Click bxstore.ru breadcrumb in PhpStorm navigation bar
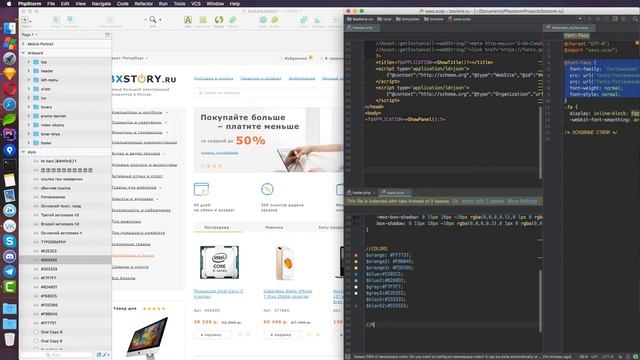640x360 pixels. [x=360, y=19]
